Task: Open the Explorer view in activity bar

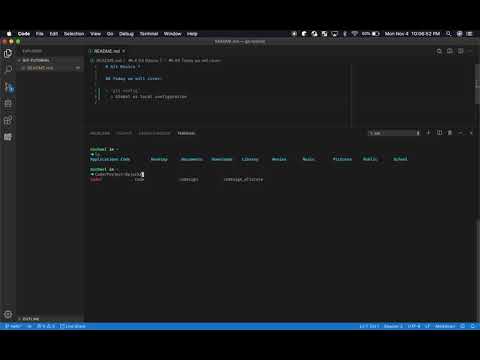Action: pos(8,53)
